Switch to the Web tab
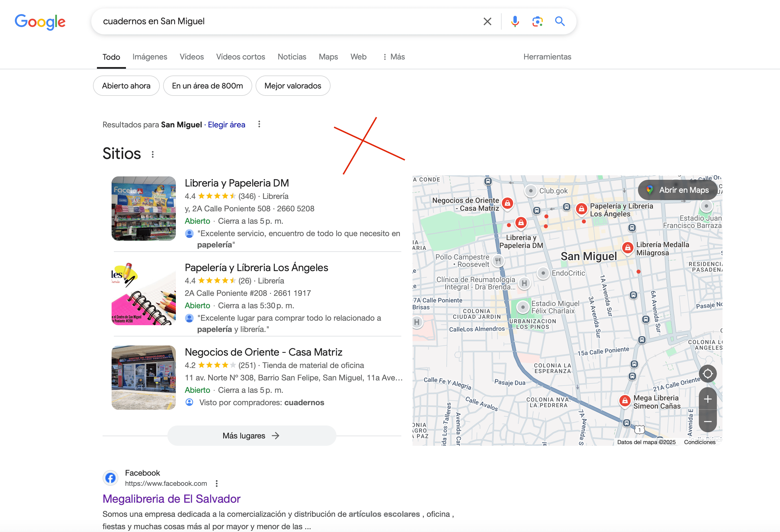780x532 pixels. tap(358, 57)
